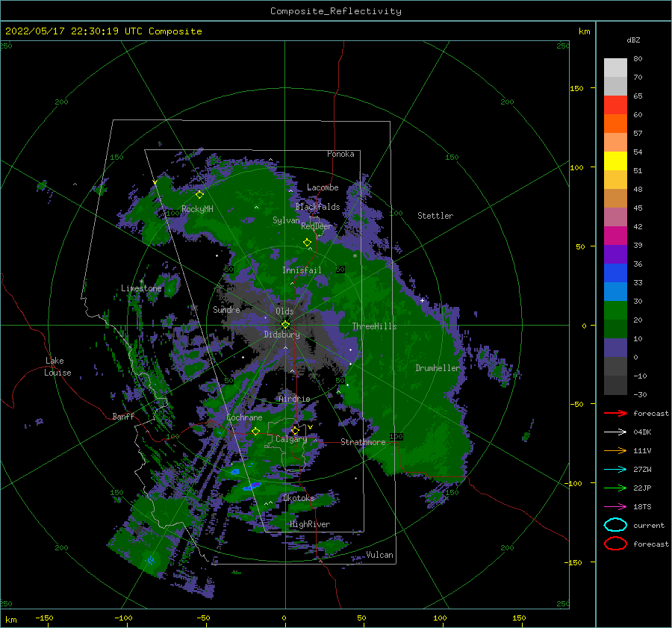Click the red forecast ellipse legend icon
The height and width of the screenshot is (628, 672).
click(615, 544)
